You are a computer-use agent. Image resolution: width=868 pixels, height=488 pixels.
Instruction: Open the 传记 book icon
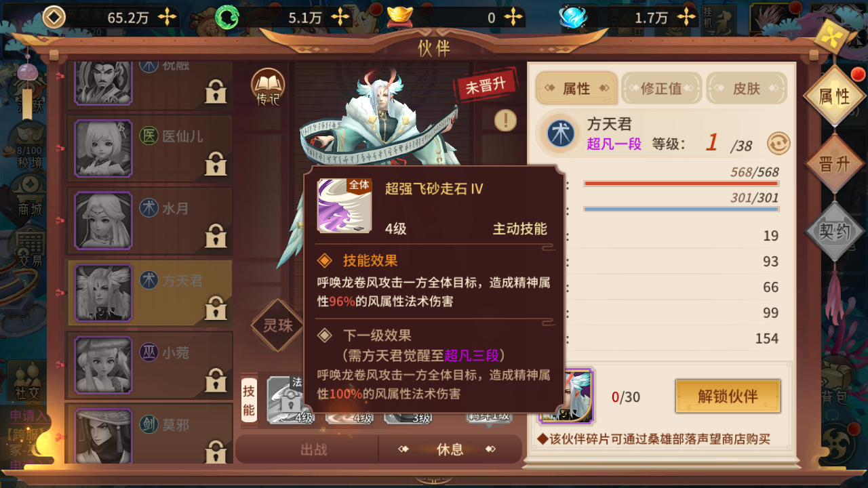[269, 88]
